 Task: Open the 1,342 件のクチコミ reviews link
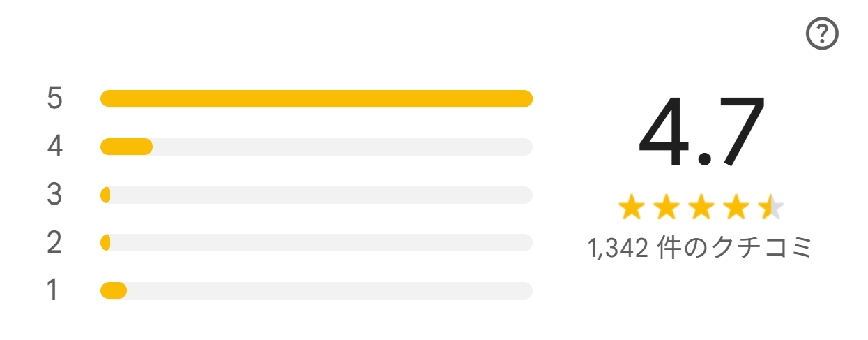click(701, 249)
